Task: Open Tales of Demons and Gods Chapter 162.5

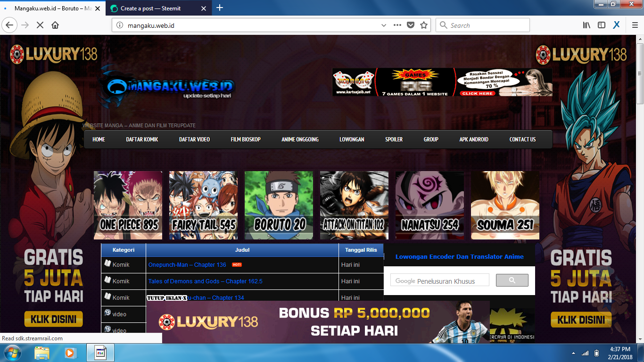Action: (205, 281)
